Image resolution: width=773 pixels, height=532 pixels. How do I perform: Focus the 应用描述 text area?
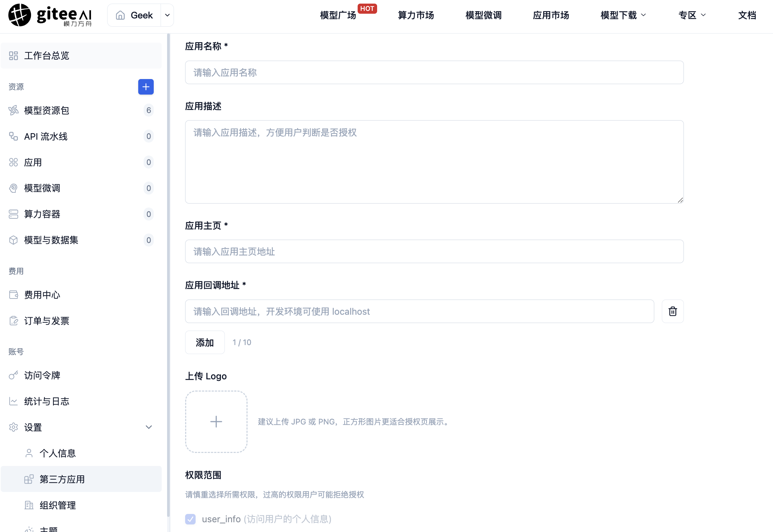434,162
